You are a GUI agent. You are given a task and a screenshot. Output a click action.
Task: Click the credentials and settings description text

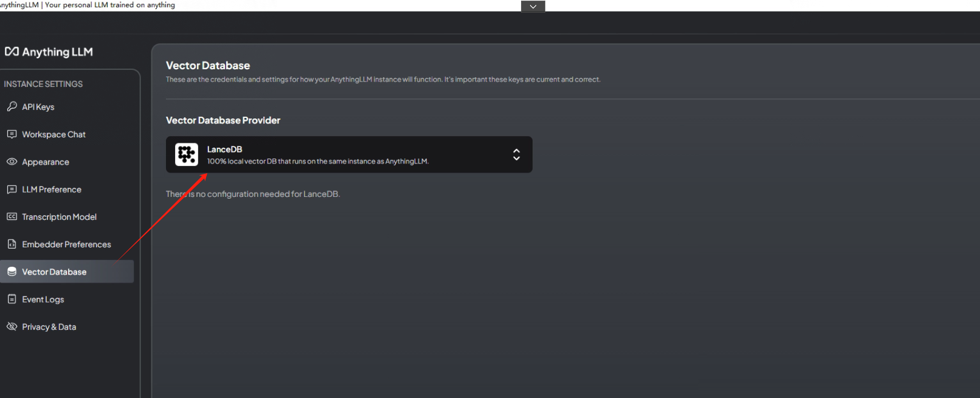click(x=383, y=80)
